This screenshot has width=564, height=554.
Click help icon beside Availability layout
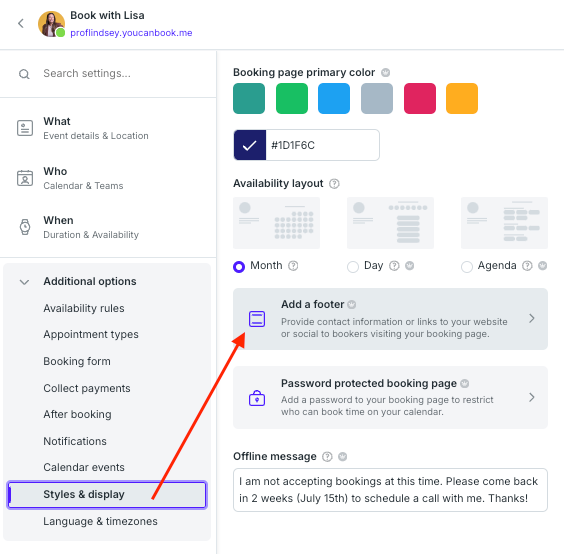[x=334, y=184]
